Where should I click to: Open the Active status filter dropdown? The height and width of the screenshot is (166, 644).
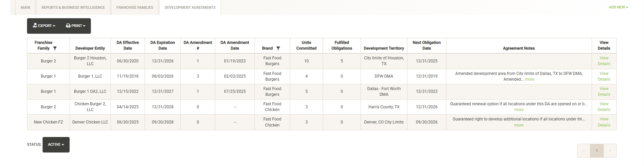(x=56, y=145)
